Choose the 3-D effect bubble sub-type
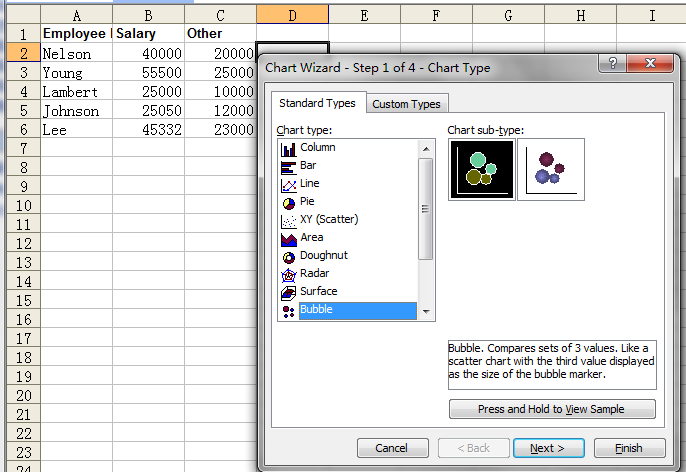Viewport: 686px width, 472px height. pos(551,170)
